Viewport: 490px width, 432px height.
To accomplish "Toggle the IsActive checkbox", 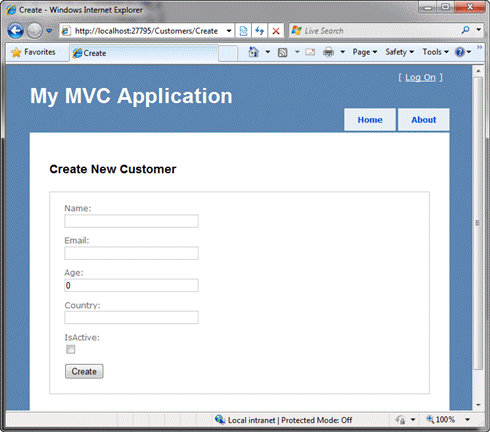I will pyautogui.click(x=70, y=349).
